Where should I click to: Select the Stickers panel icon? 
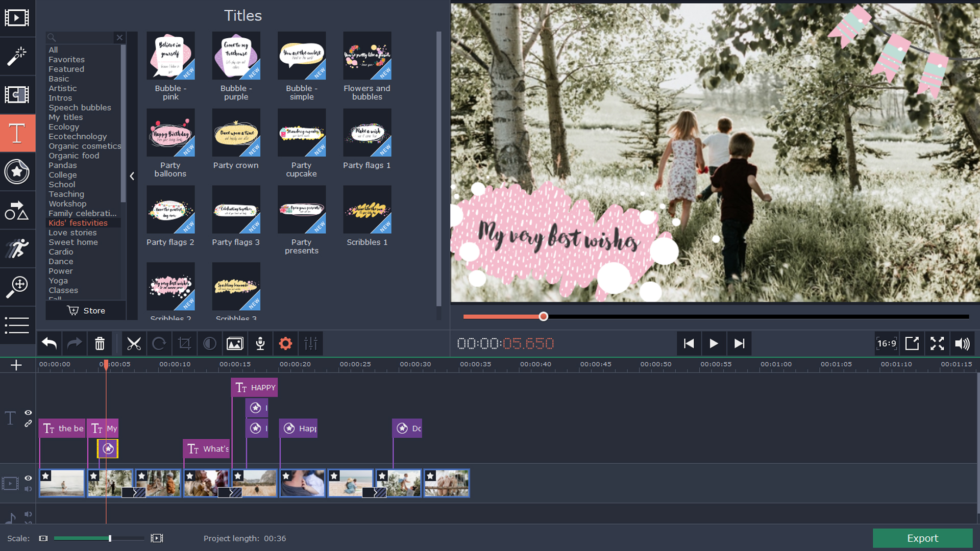click(17, 172)
